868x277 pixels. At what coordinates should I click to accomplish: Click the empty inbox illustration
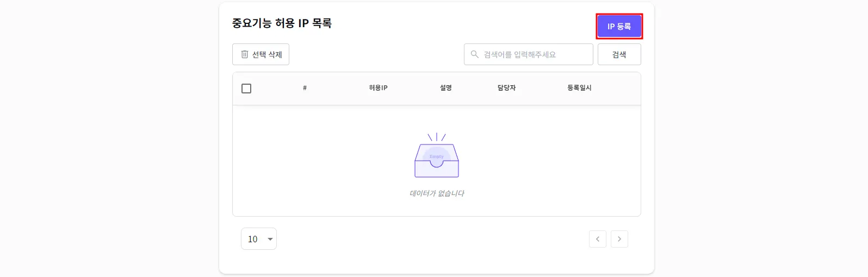437,155
